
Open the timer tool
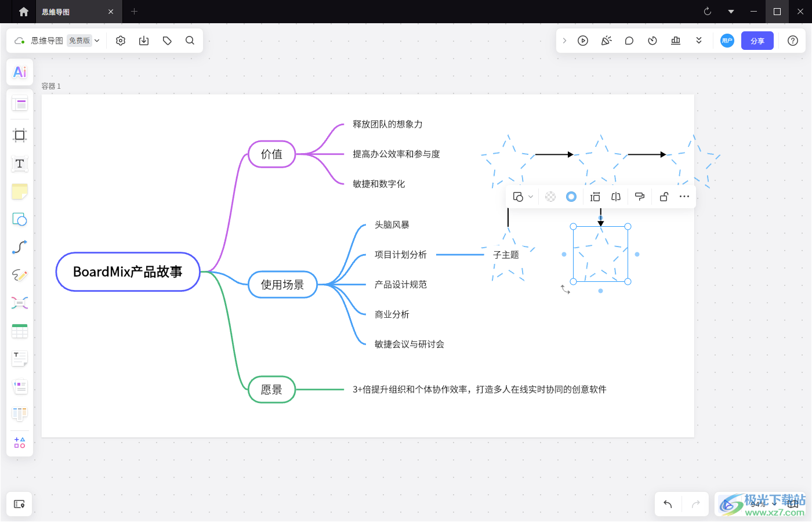coord(652,41)
